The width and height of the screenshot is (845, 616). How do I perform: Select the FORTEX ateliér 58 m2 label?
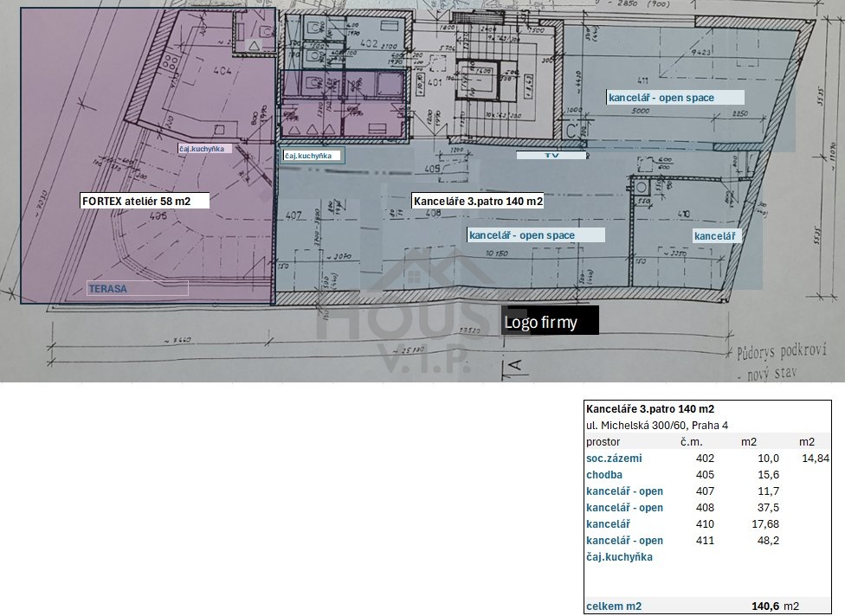coord(135,201)
